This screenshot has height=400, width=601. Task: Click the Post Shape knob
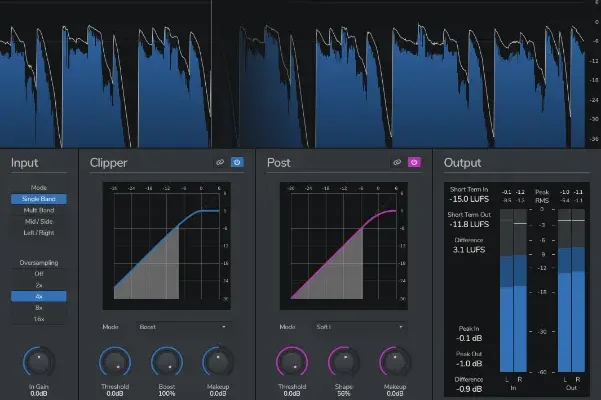(x=344, y=361)
